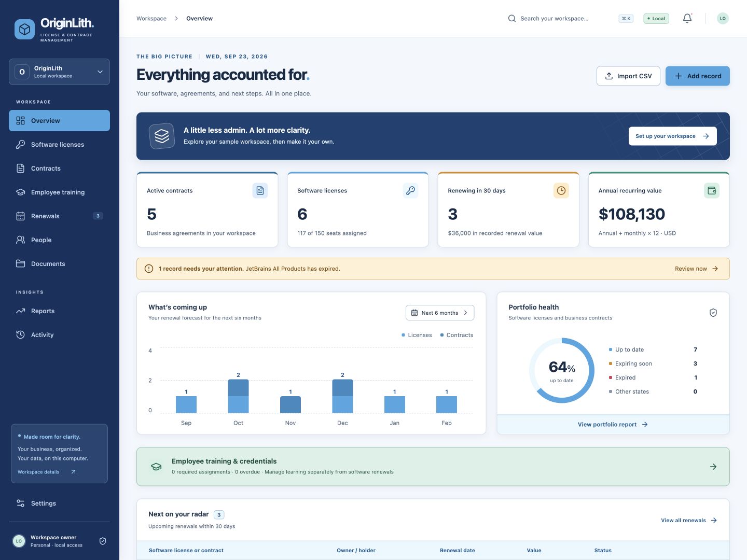Open the notifications bell
747x560 pixels.
687,18
